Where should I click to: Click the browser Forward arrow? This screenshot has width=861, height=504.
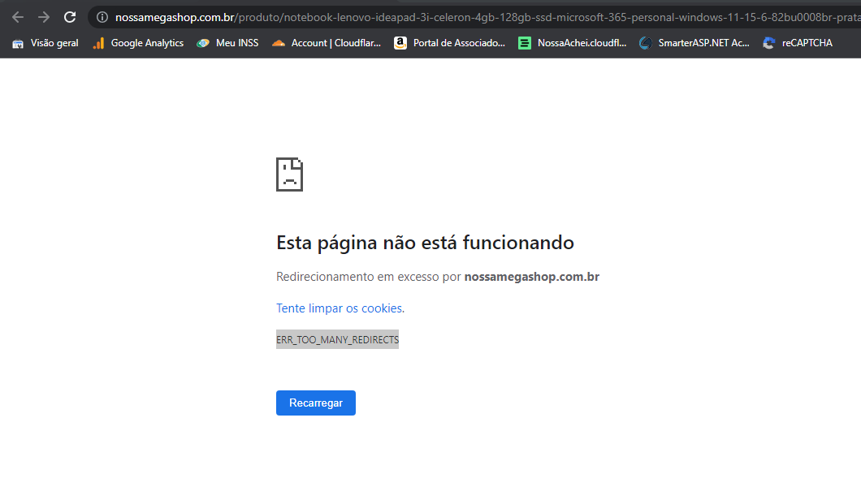(x=43, y=17)
